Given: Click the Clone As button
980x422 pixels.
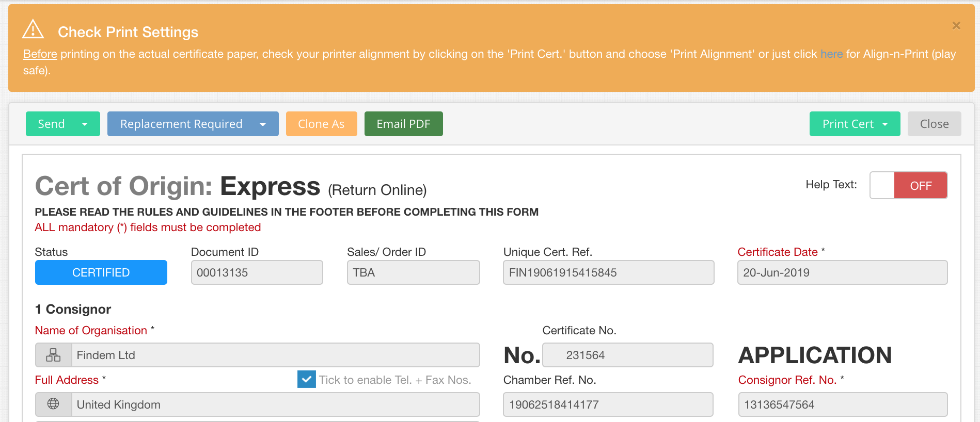Looking at the screenshot, I should pos(321,124).
